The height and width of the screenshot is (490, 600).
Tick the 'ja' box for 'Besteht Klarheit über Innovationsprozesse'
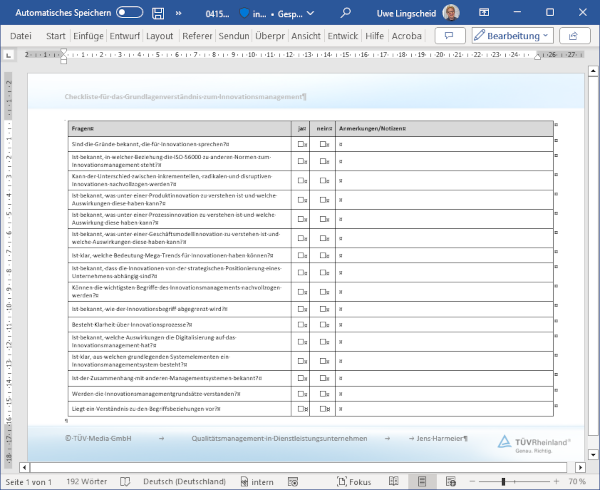[300, 324]
